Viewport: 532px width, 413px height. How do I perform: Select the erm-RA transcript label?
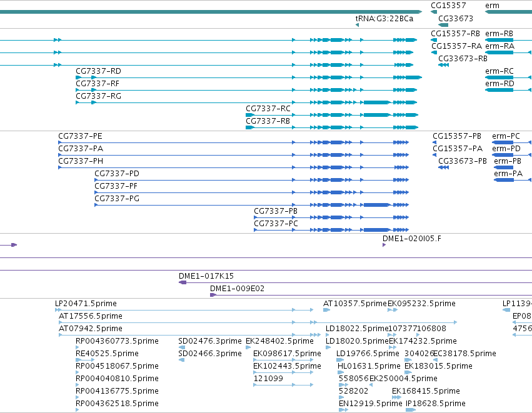coord(499,46)
